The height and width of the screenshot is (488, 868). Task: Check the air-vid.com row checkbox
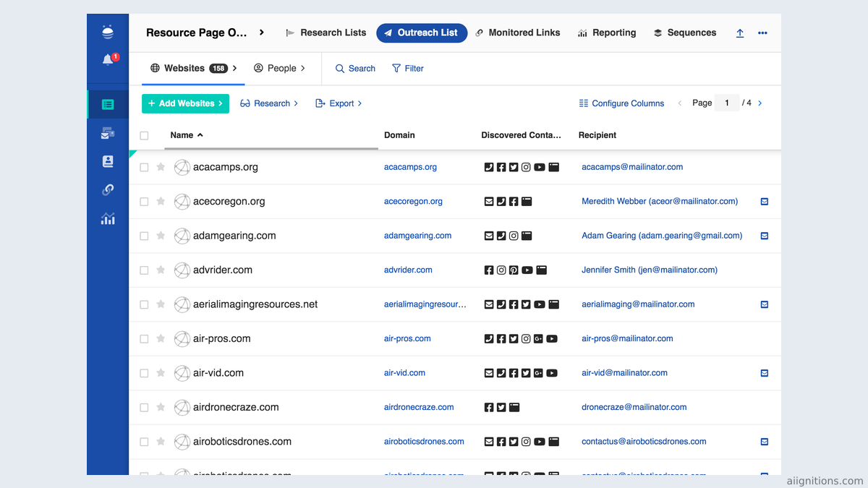144,373
